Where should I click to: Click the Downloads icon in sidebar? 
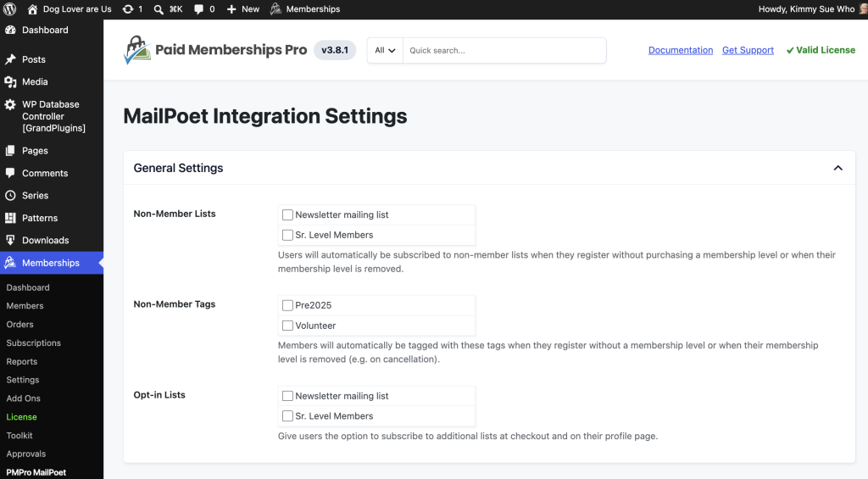coord(10,240)
